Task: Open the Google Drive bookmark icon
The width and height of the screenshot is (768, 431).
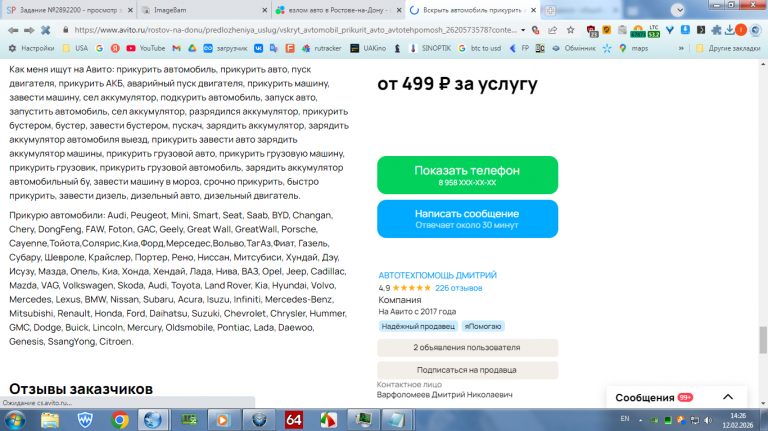Action: [x=192, y=48]
